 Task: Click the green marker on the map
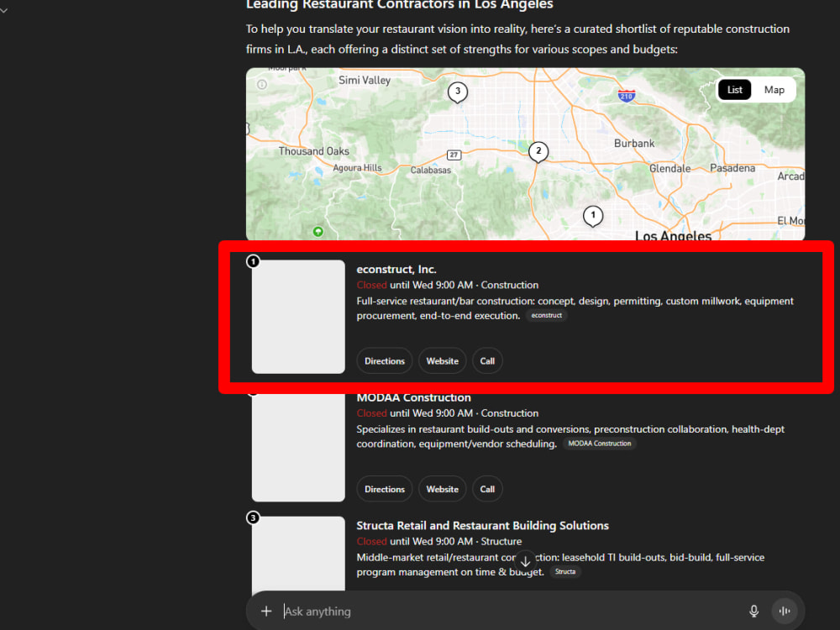(318, 232)
